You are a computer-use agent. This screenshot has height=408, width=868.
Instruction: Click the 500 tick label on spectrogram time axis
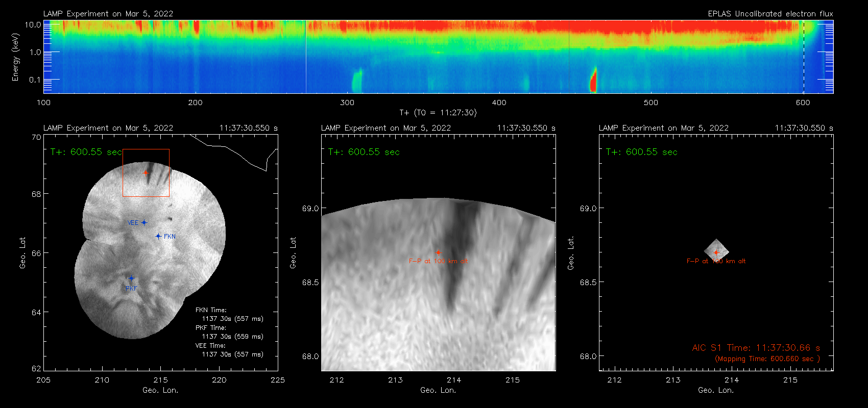(x=651, y=103)
